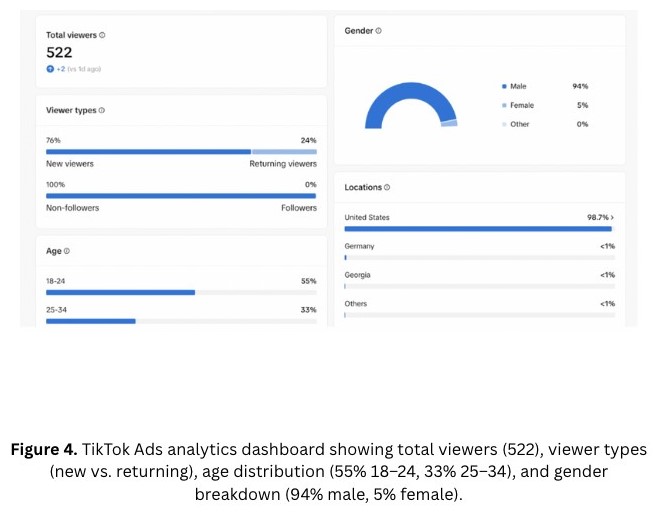
Task: Click the 'Non-followers' label
Action: [72, 208]
